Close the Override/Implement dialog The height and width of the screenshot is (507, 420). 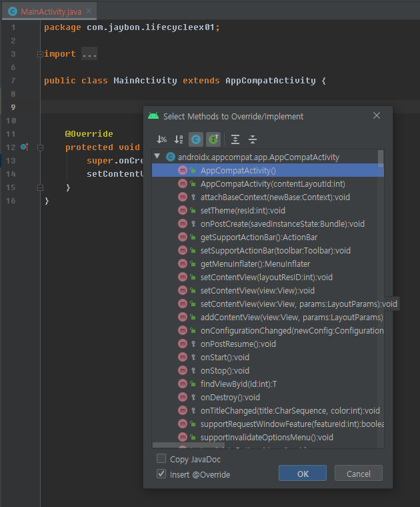point(377,115)
